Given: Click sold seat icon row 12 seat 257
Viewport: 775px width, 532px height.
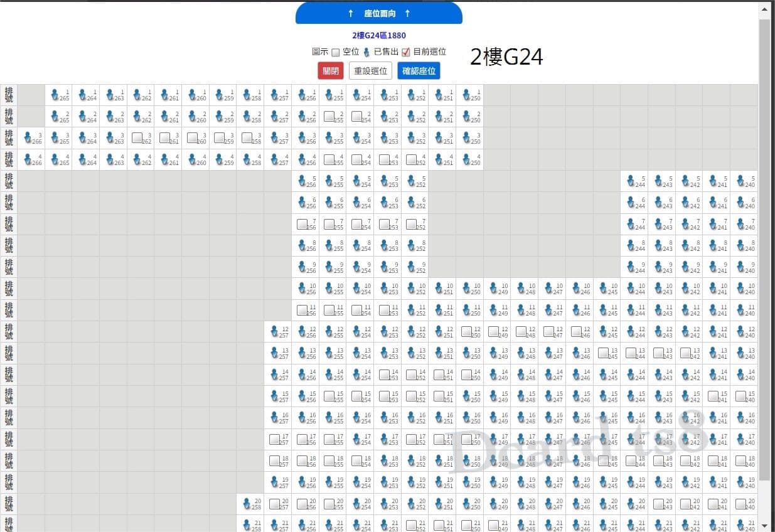Looking at the screenshot, I should (x=274, y=331).
